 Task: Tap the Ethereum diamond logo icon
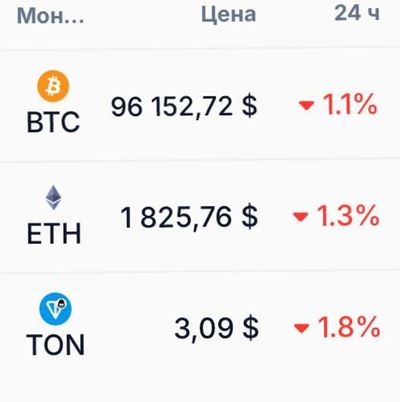click(54, 198)
